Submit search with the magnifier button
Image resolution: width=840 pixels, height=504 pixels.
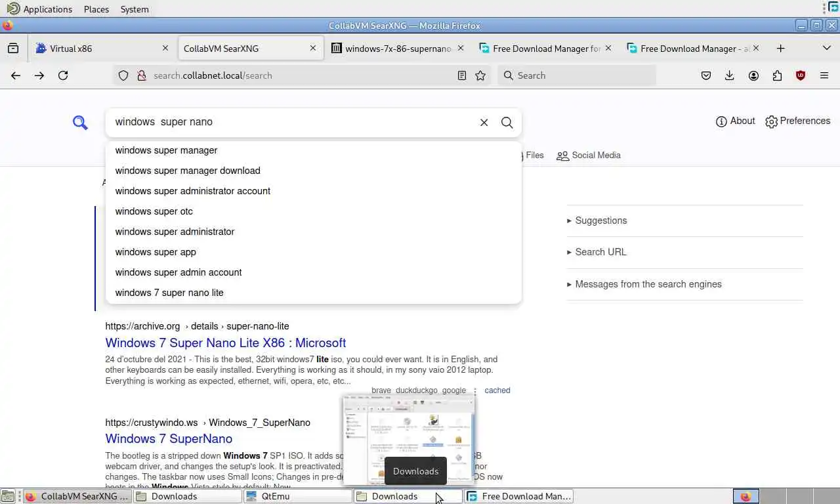pyautogui.click(x=507, y=122)
